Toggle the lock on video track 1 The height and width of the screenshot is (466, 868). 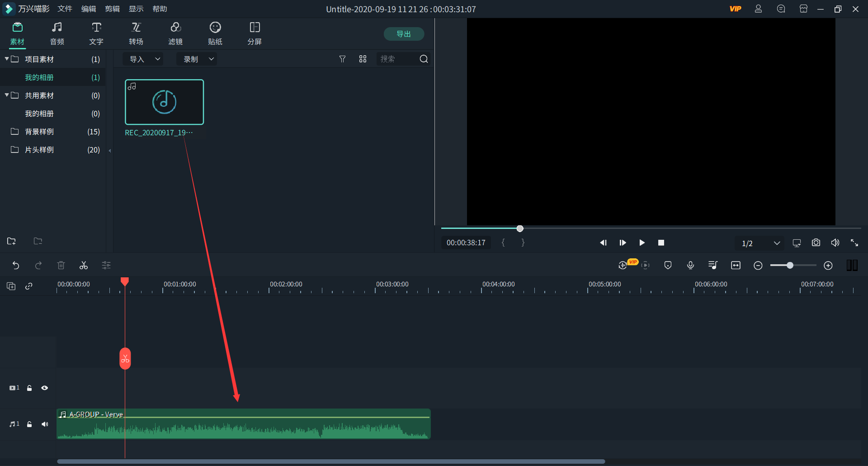29,388
